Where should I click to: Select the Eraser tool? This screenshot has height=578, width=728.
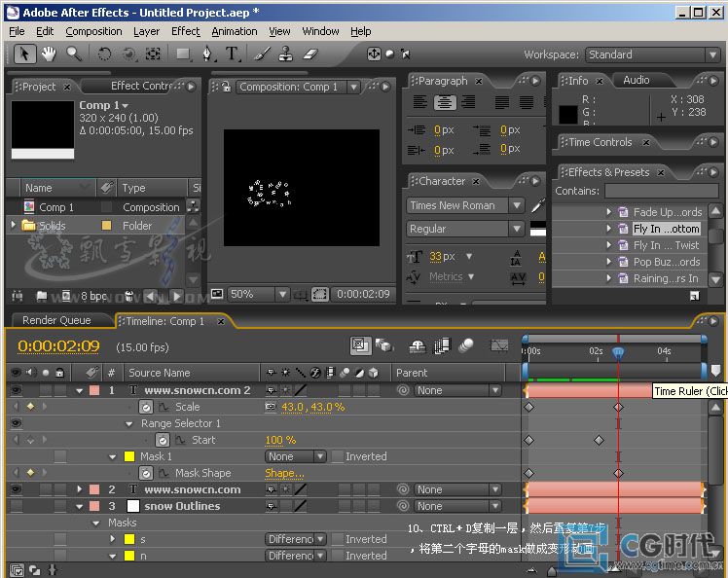[x=310, y=54]
